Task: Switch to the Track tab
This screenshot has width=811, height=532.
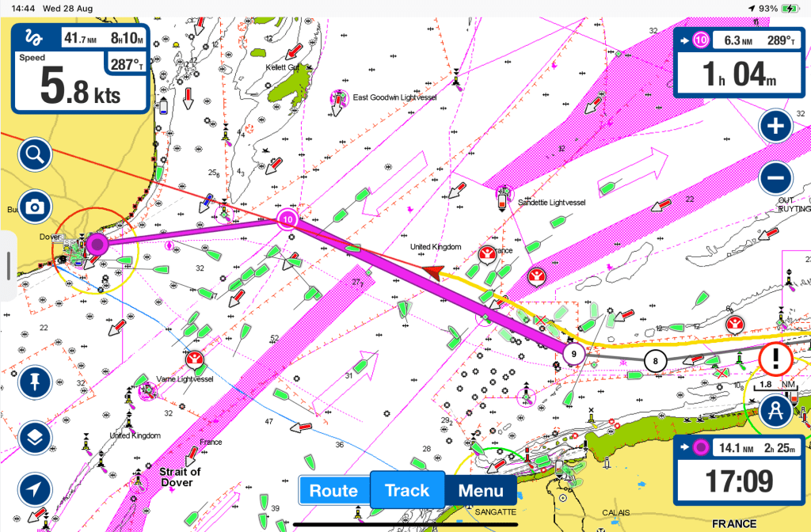Action: tap(407, 491)
